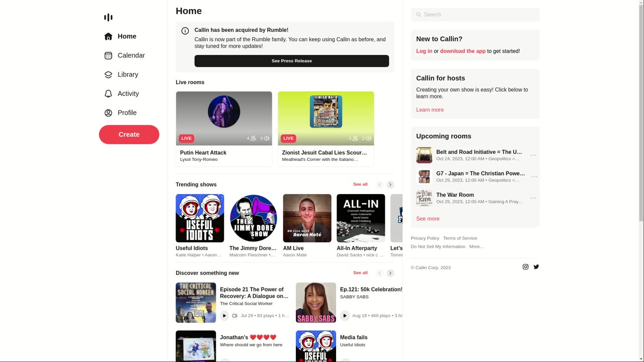Viewport: 644px width, 362px height.
Task: Open Jonathan's hearts episode title
Action: (x=248, y=337)
